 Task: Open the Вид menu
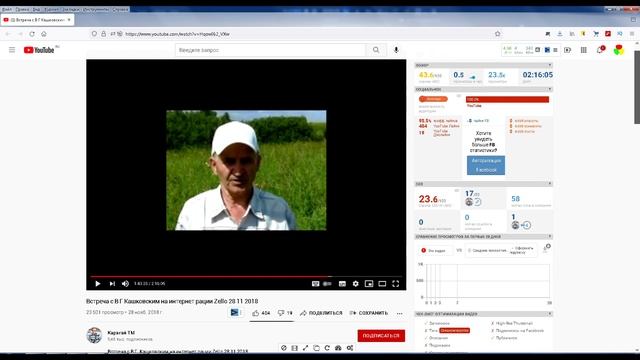pos(36,9)
